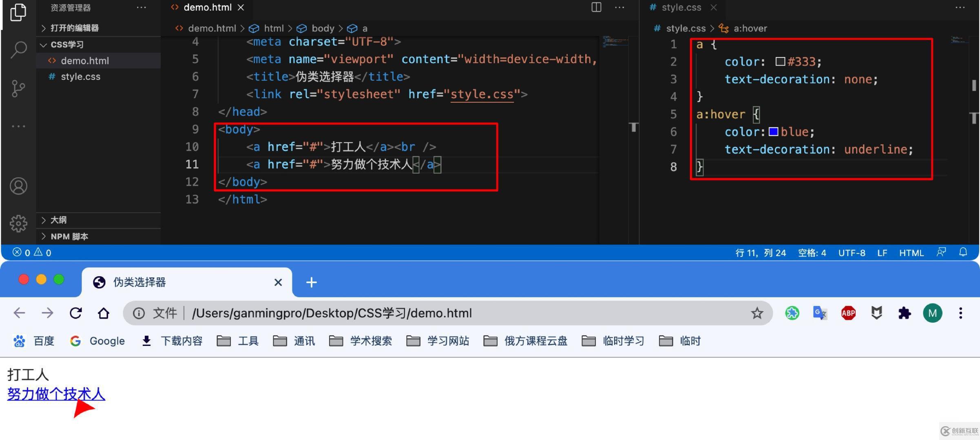The width and height of the screenshot is (980, 440).
Task: Open Explorer panel more actions menu
Action: [x=142, y=7]
